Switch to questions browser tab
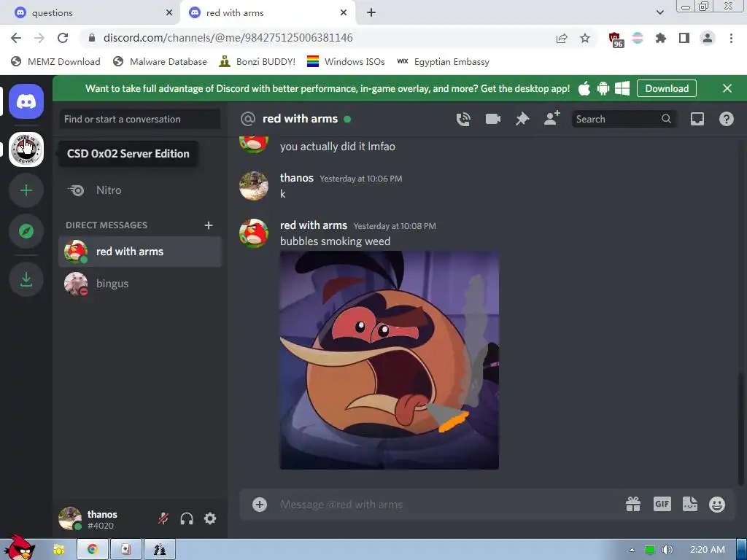Viewport: 747px width, 560px height. tap(90, 13)
